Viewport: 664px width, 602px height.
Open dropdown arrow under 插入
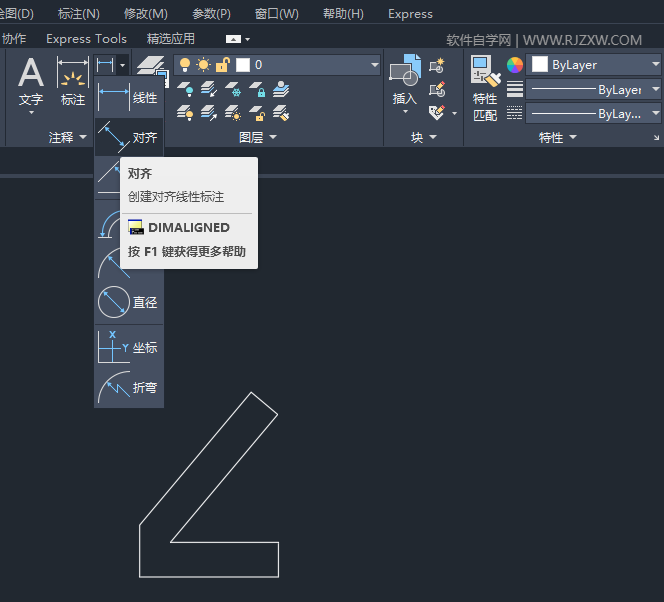pyautogui.click(x=405, y=112)
